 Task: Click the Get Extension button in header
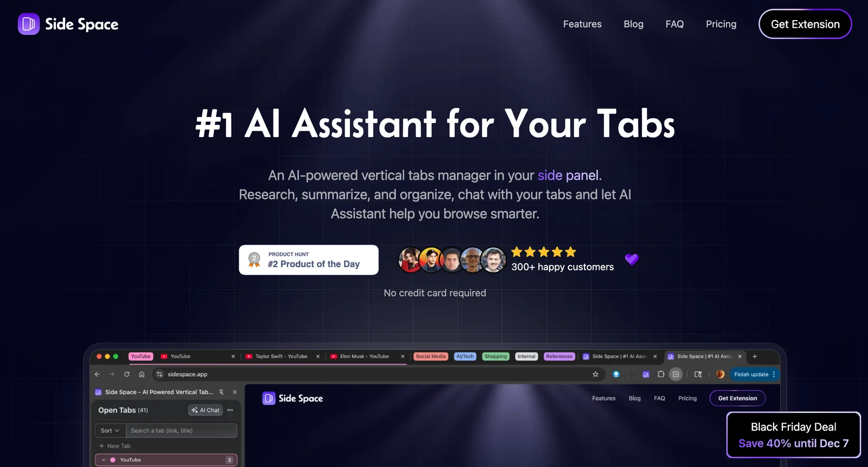(805, 24)
